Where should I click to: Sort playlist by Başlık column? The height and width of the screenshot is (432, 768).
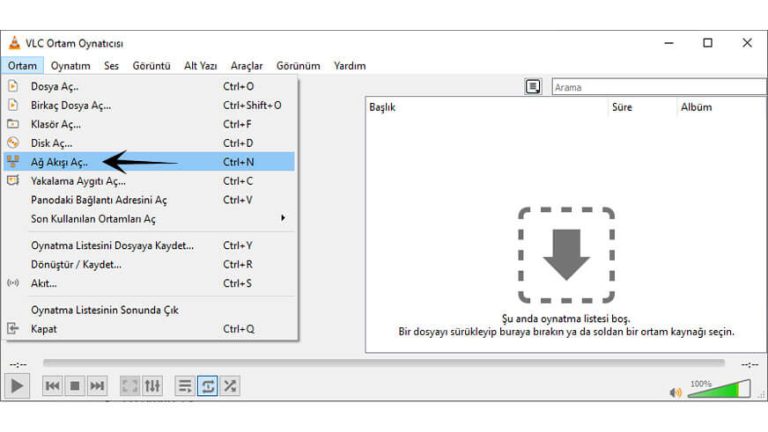[486, 107]
